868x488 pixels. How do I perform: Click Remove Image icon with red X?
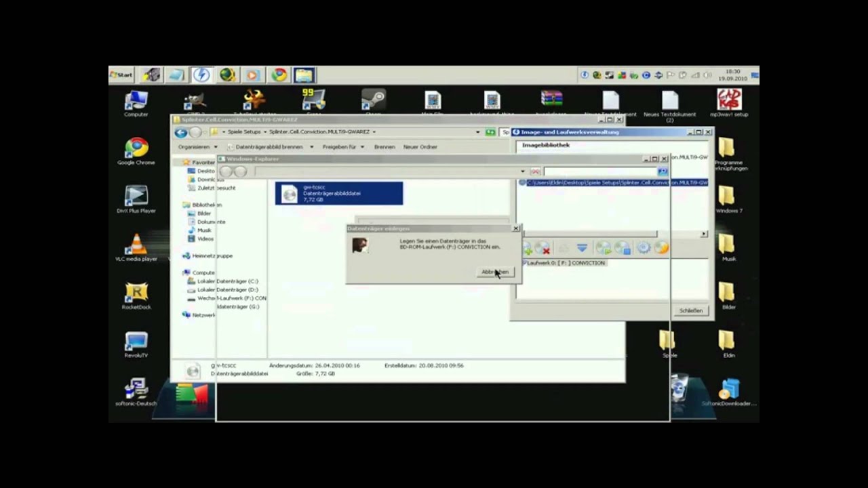pyautogui.click(x=542, y=249)
